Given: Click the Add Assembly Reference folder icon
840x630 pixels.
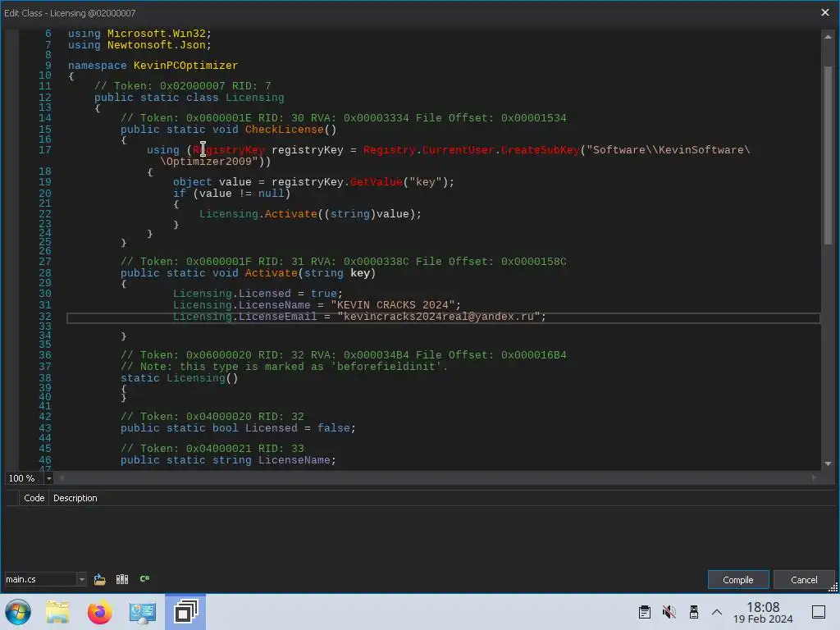Looking at the screenshot, I should [x=99, y=579].
